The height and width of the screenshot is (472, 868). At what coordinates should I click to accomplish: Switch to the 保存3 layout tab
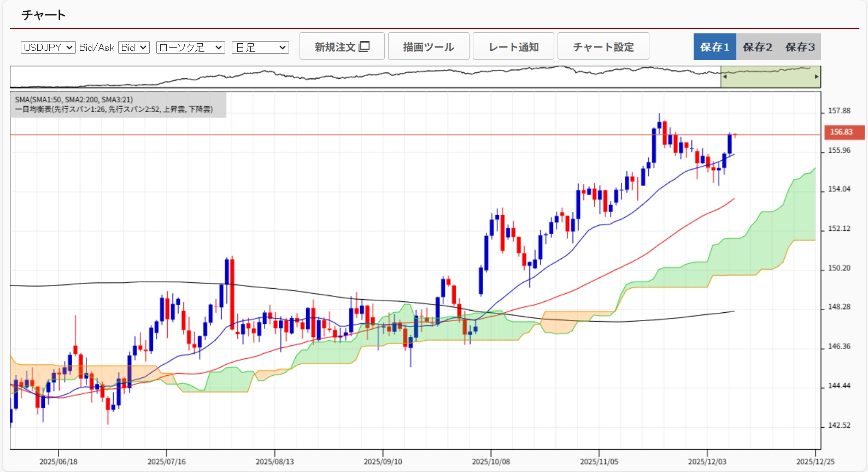point(800,47)
